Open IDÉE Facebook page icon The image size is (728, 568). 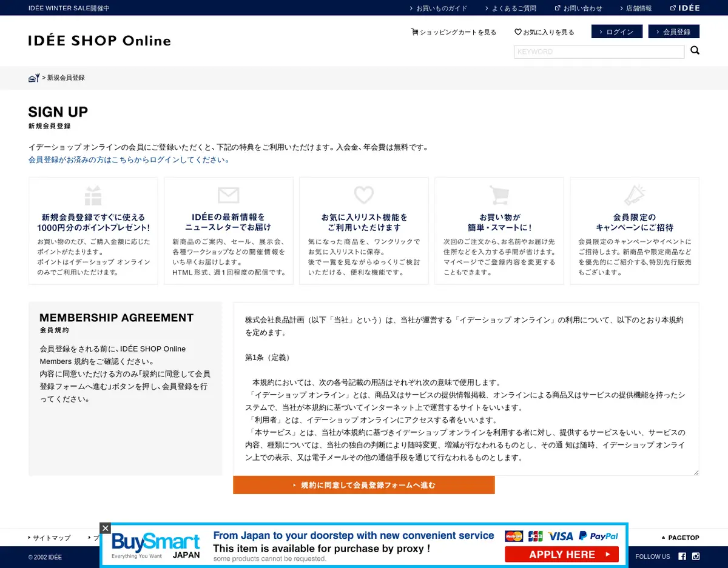click(682, 556)
